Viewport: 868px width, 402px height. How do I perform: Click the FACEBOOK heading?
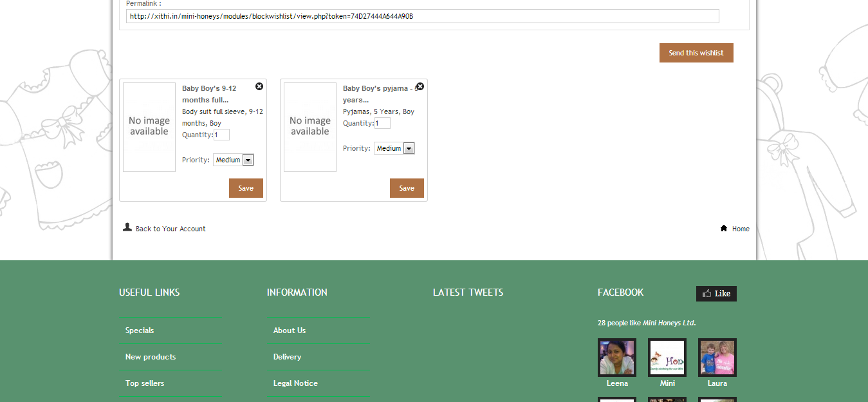point(620,292)
